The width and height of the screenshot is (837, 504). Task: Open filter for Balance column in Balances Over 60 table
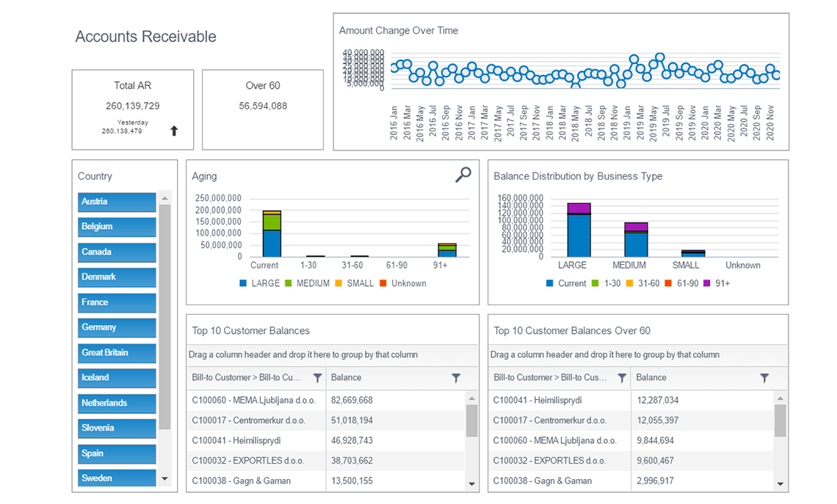[x=764, y=378]
